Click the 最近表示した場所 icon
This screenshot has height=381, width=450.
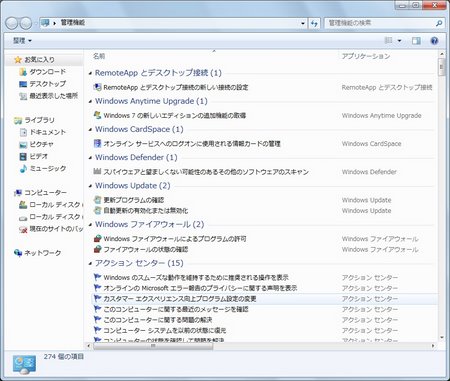pos(23,96)
